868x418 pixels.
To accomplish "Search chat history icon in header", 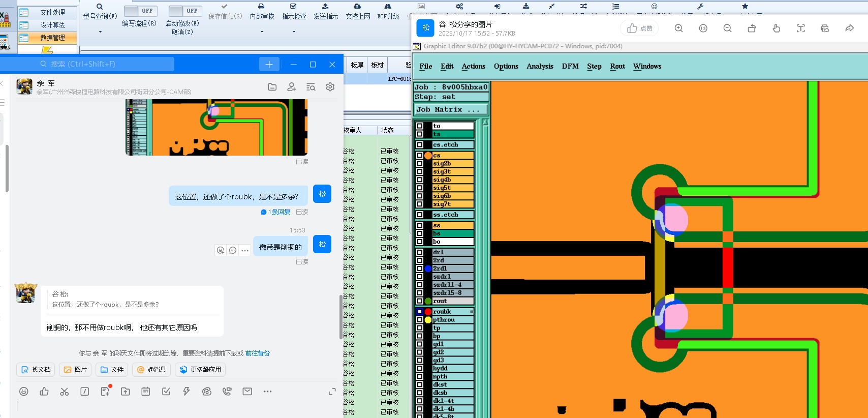I will click(311, 87).
